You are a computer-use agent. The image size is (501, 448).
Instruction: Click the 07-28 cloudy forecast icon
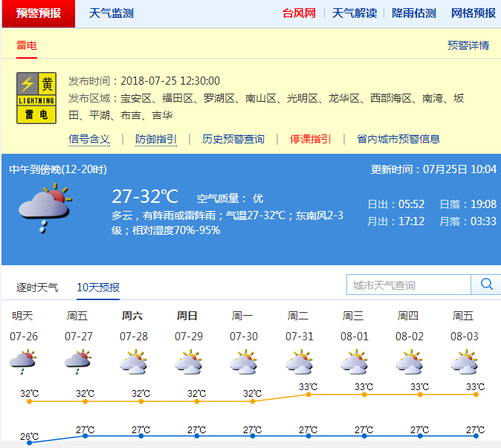[x=133, y=363]
